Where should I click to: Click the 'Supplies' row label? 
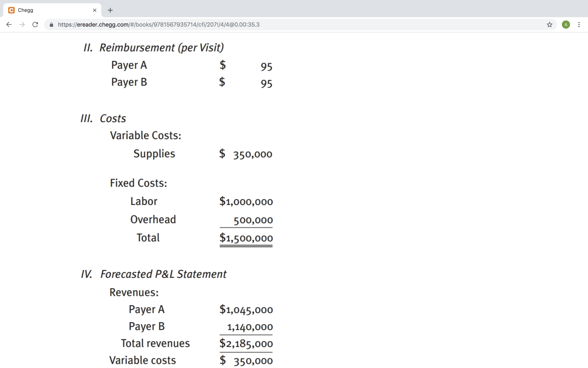(154, 154)
